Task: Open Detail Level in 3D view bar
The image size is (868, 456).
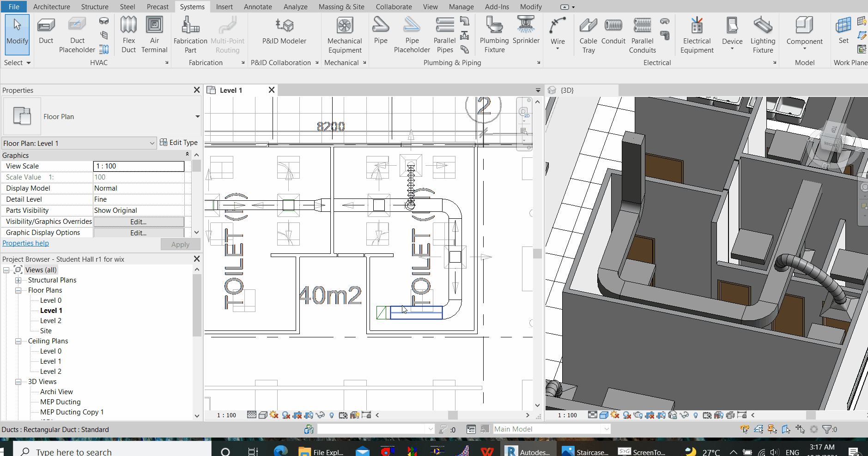Action: point(592,415)
